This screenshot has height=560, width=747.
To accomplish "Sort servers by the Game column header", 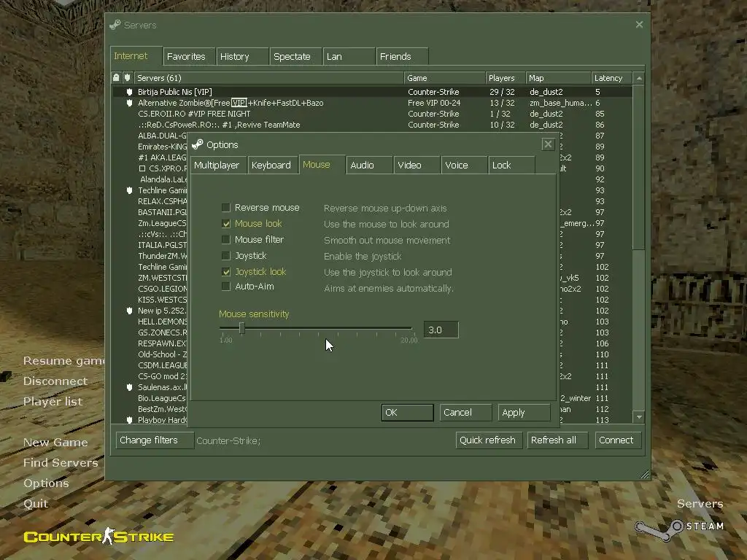I will click(444, 77).
